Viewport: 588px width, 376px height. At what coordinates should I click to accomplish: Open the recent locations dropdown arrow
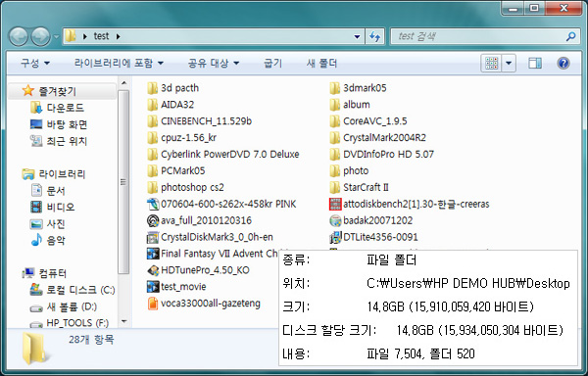point(57,36)
